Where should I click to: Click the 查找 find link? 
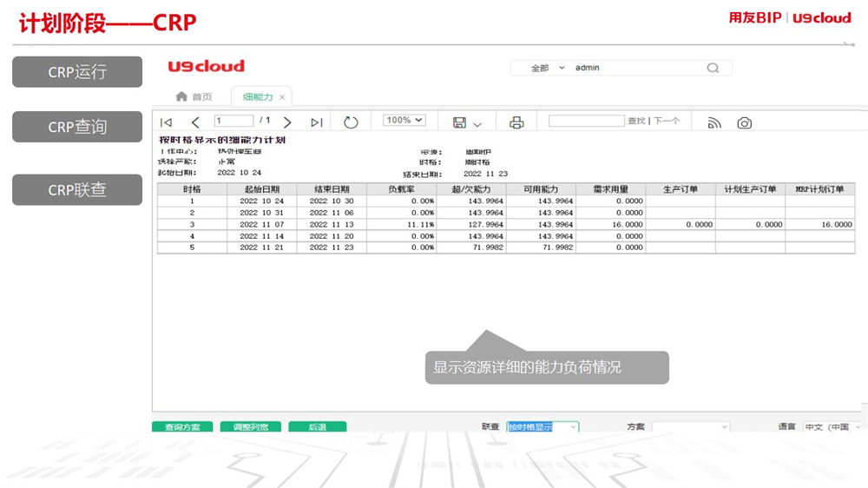point(636,121)
